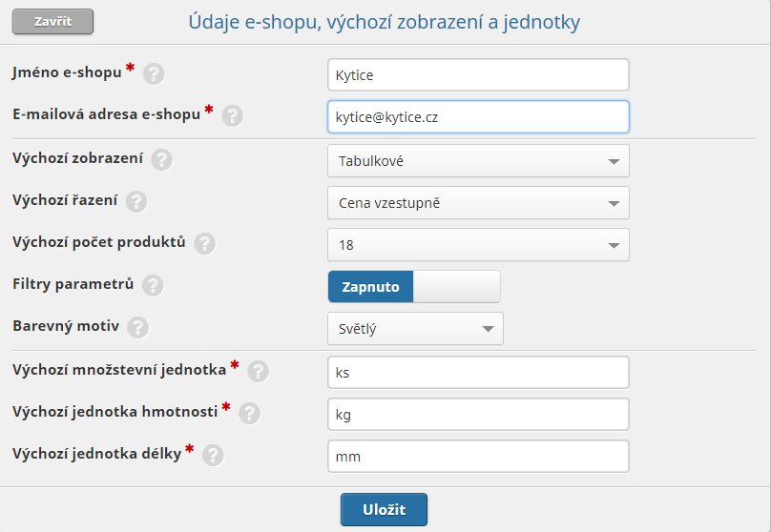The image size is (771, 532).
Task: Click question mark beside Barevný motiv
Action: [x=138, y=327]
